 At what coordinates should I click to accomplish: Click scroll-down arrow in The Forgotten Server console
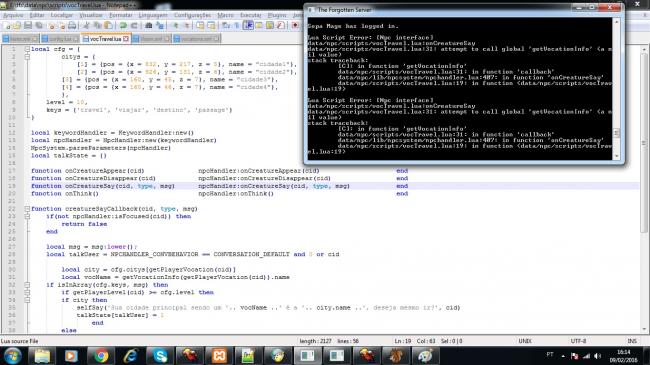coord(616,156)
